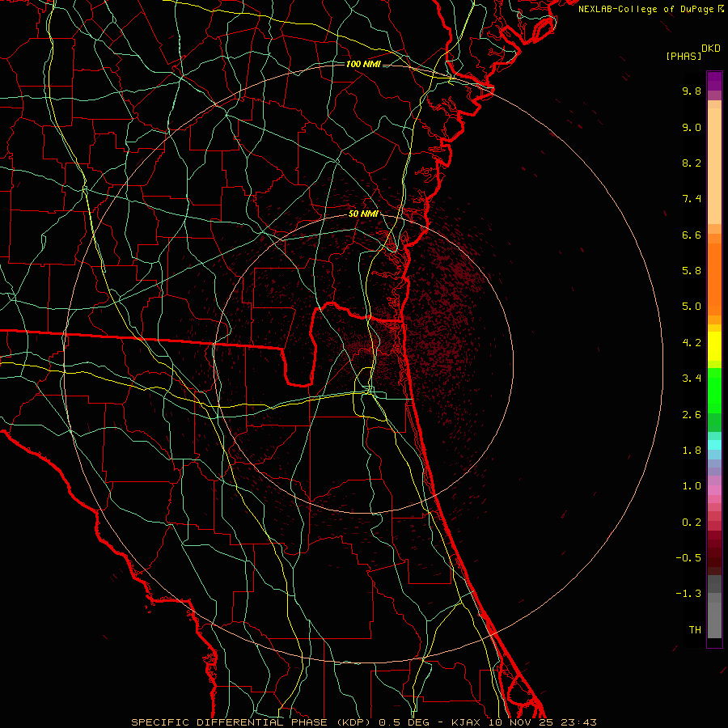Screen dimensions: 728x728
Task: Click the NEXLAB-College of DuPage text
Action: (646, 8)
